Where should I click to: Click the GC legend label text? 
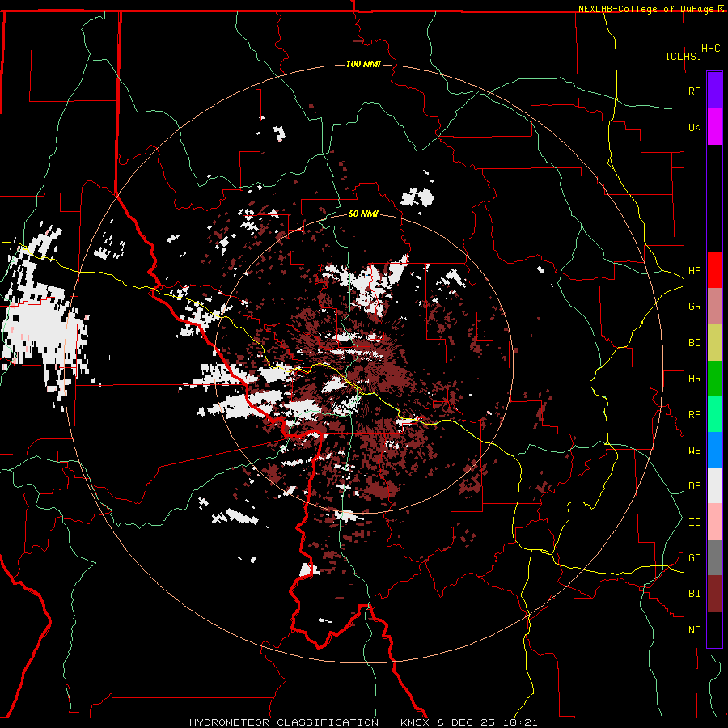coord(694,558)
